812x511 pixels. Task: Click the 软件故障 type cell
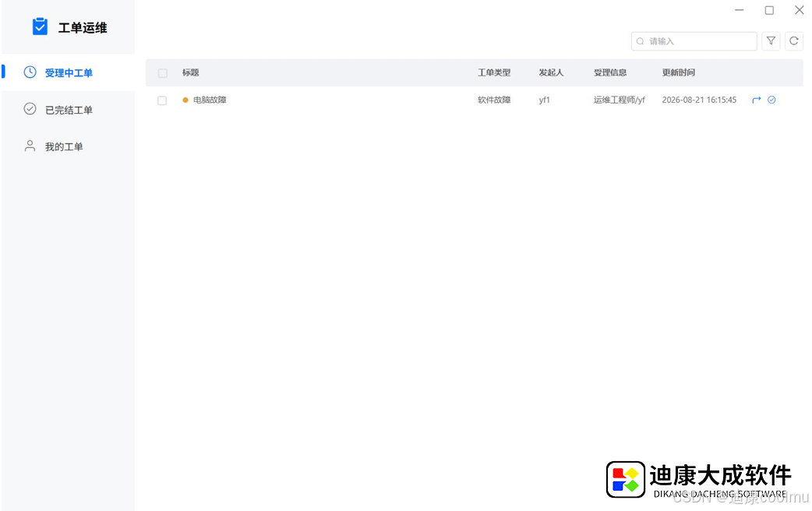494,100
